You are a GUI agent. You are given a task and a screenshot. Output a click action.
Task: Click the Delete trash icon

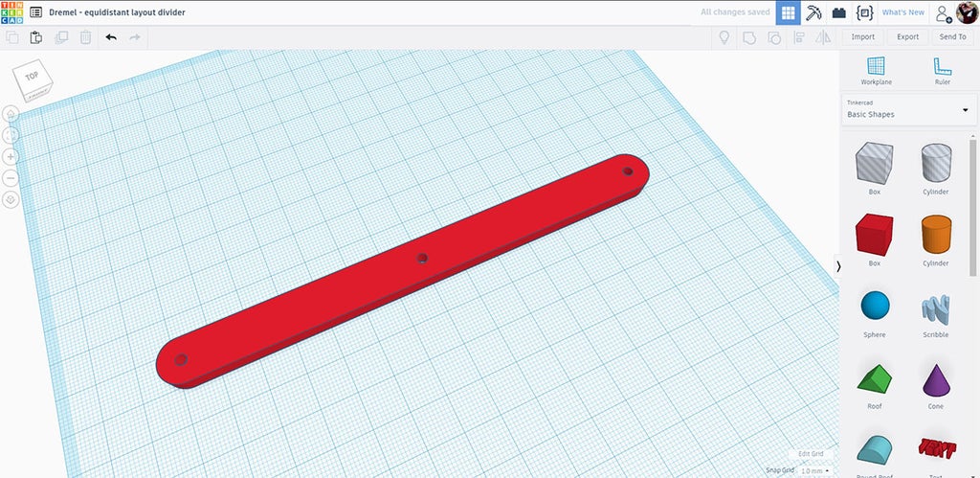click(x=85, y=37)
